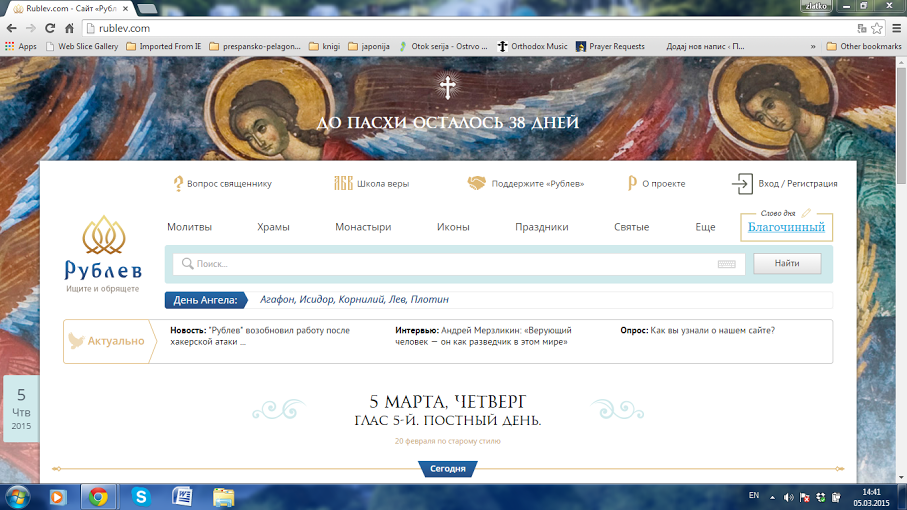Open news about хакерской атаки
This screenshot has width=907, height=510.
pyautogui.click(x=260, y=336)
